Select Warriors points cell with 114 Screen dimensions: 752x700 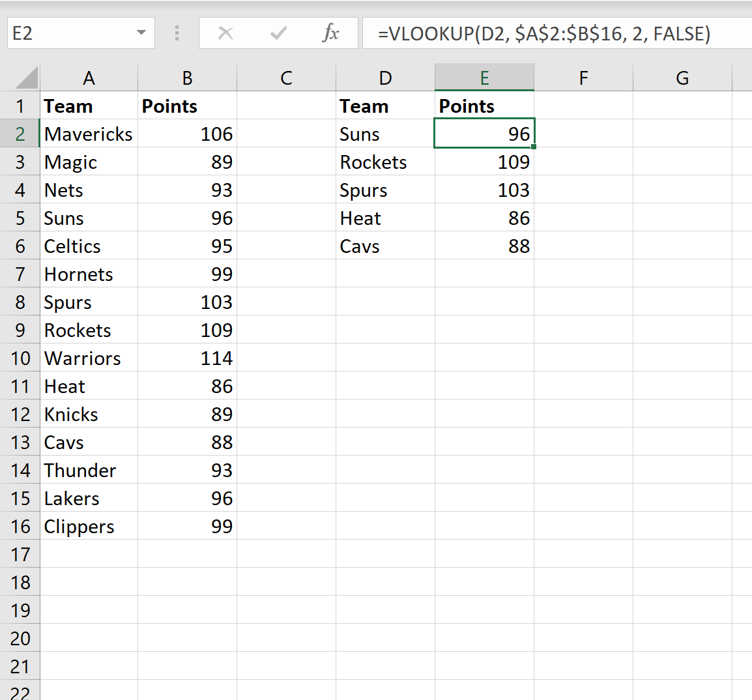tap(187, 358)
